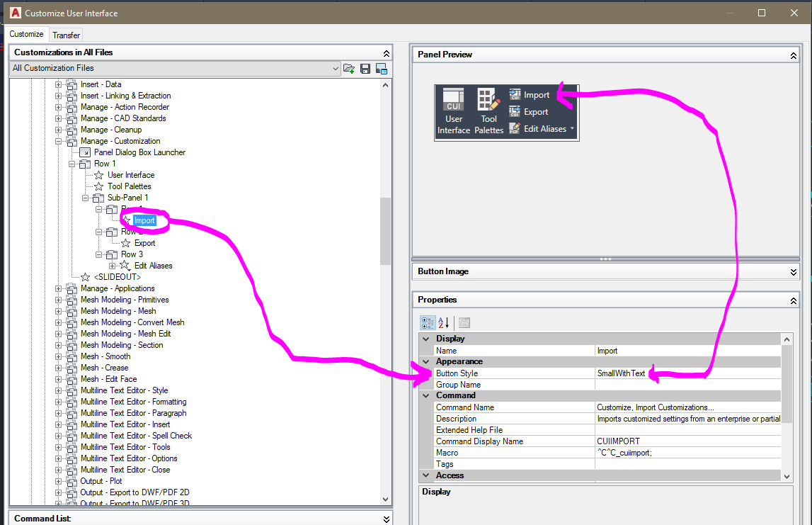Click the Tool Palettes icon in Panel Preview

coord(488,99)
